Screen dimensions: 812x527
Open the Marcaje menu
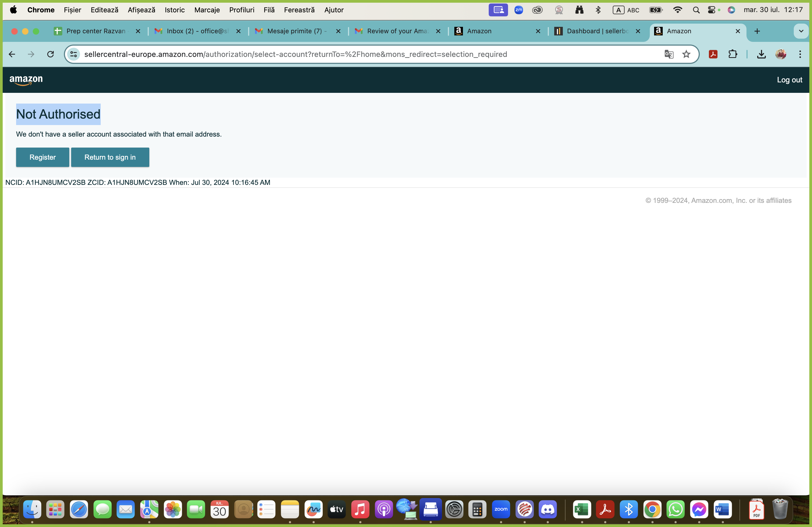(207, 10)
